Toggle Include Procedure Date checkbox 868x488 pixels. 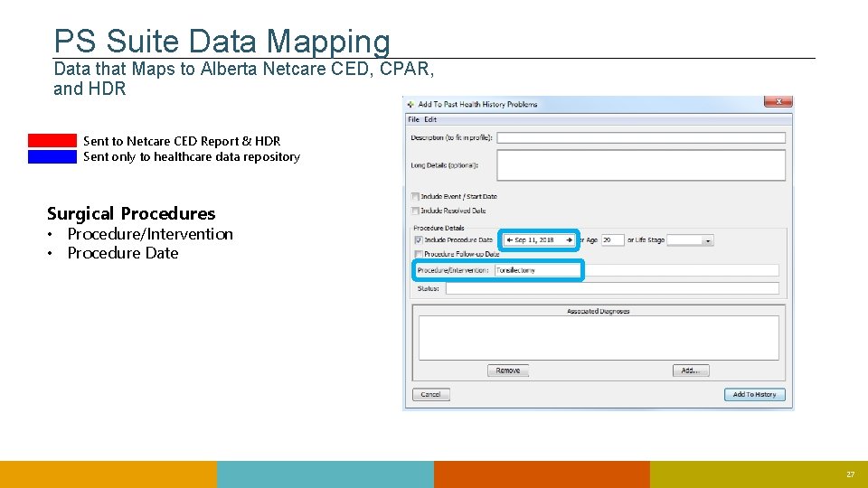click(419, 240)
